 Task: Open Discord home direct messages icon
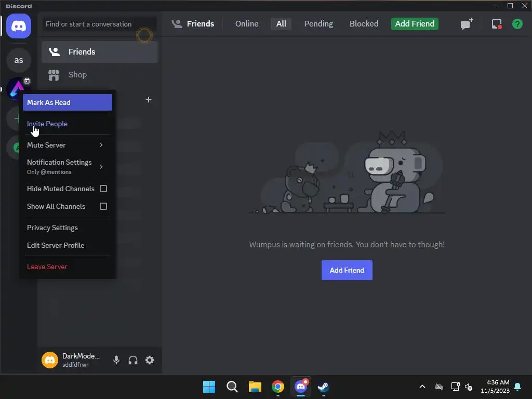(19, 26)
